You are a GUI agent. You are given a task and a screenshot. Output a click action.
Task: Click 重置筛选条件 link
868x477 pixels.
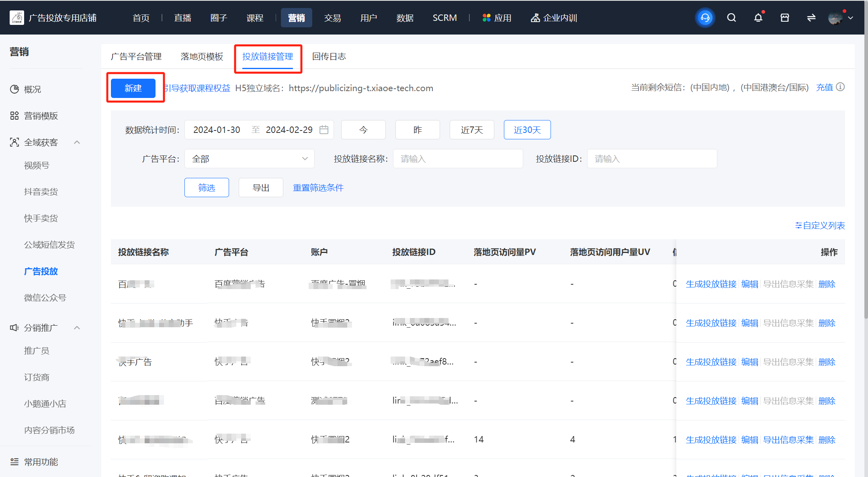click(x=318, y=188)
